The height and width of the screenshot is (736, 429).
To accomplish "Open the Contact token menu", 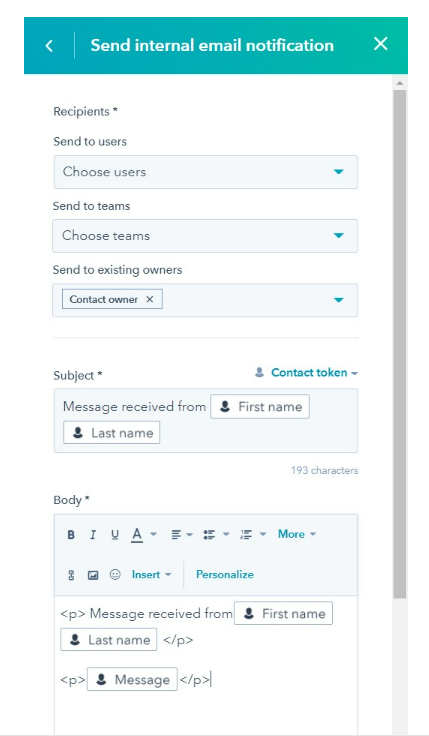I will pos(306,373).
